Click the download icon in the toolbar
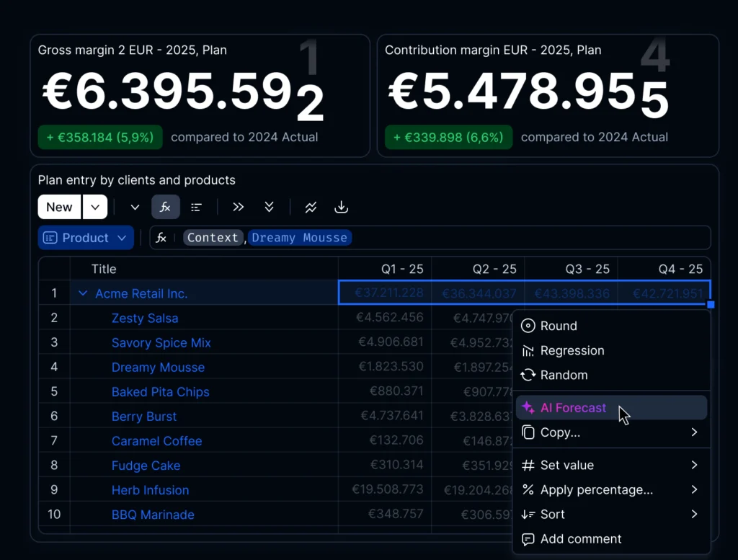The width and height of the screenshot is (738, 560). coord(341,207)
